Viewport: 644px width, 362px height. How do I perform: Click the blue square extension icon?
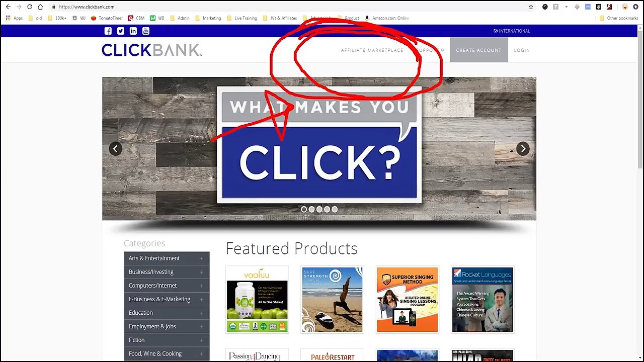coord(588,7)
